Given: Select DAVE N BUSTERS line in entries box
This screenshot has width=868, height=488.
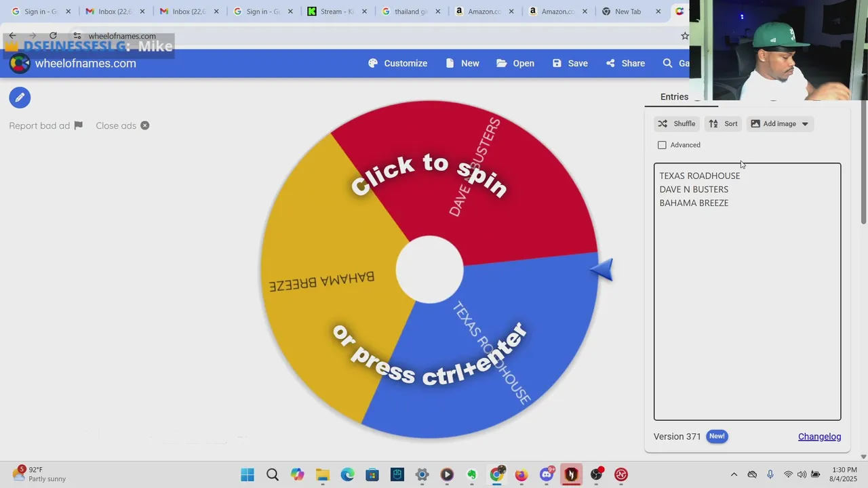Looking at the screenshot, I should pyautogui.click(x=694, y=189).
